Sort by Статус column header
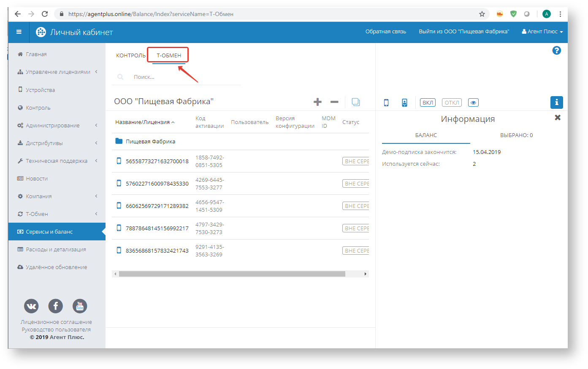588x369 pixels. [351, 122]
